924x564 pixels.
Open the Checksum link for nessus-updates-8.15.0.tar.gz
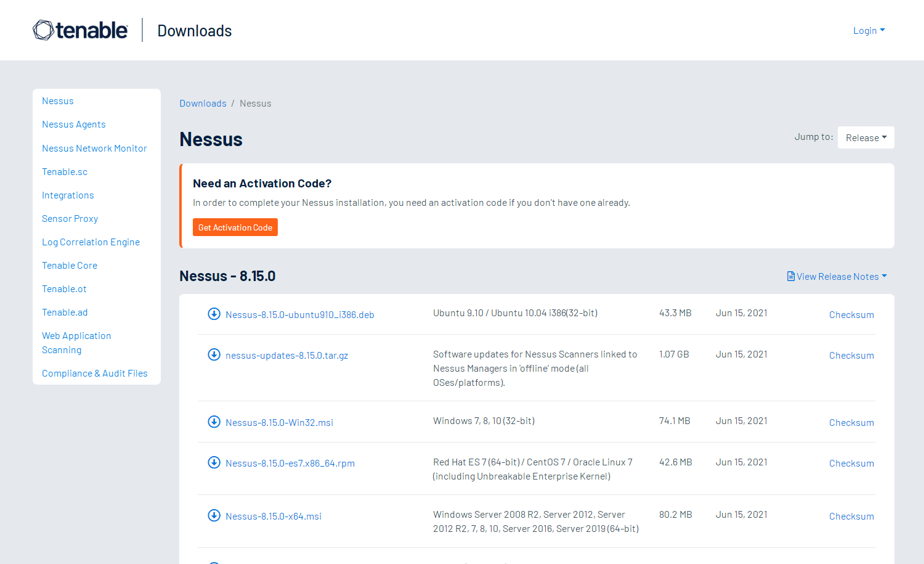[851, 355]
